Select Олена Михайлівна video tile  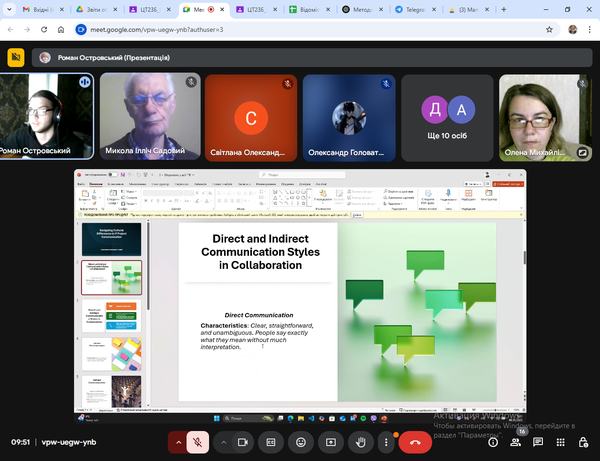pos(546,117)
